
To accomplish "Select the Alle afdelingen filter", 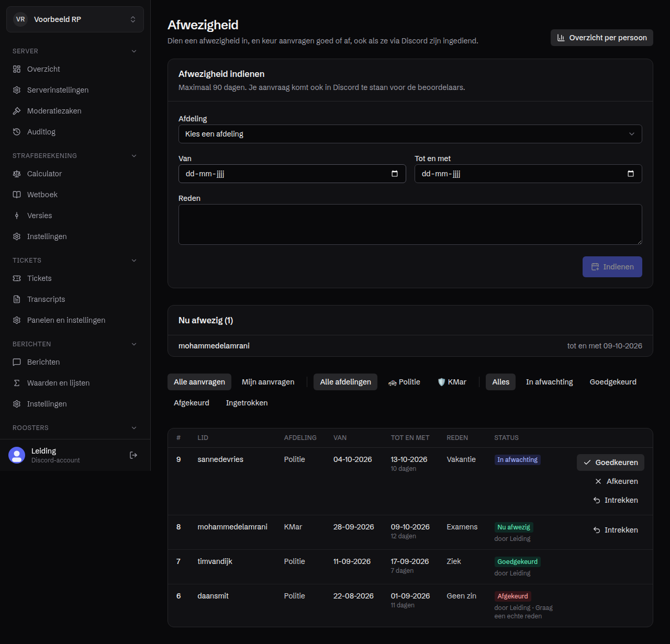I will coord(345,382).
